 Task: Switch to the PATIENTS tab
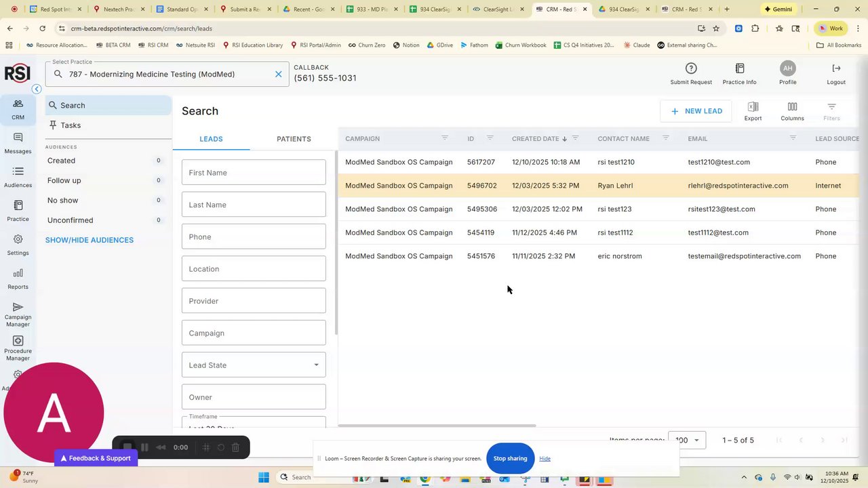[x=294, y=139]
